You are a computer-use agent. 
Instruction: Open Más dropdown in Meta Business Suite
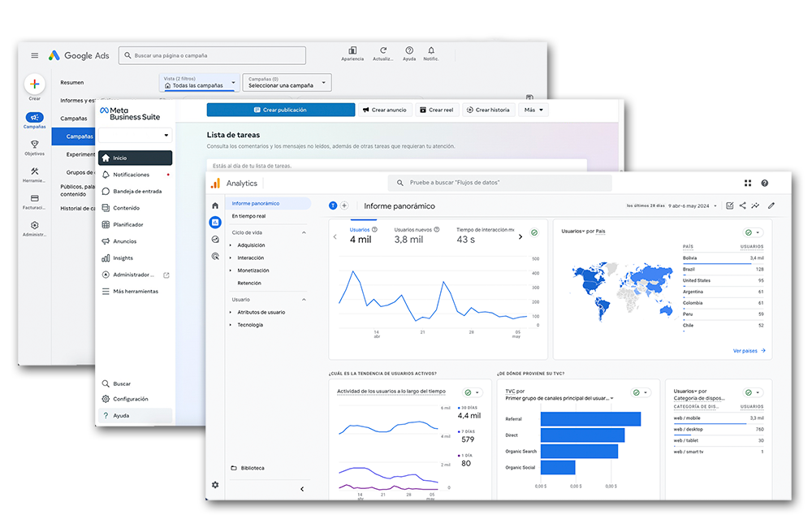pyautogui.click(x=533, y=110)
